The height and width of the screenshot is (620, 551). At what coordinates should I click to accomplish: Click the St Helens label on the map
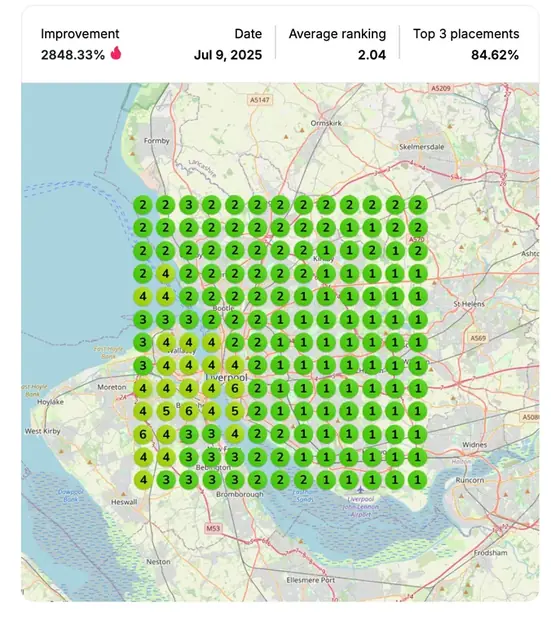(469, 304)
